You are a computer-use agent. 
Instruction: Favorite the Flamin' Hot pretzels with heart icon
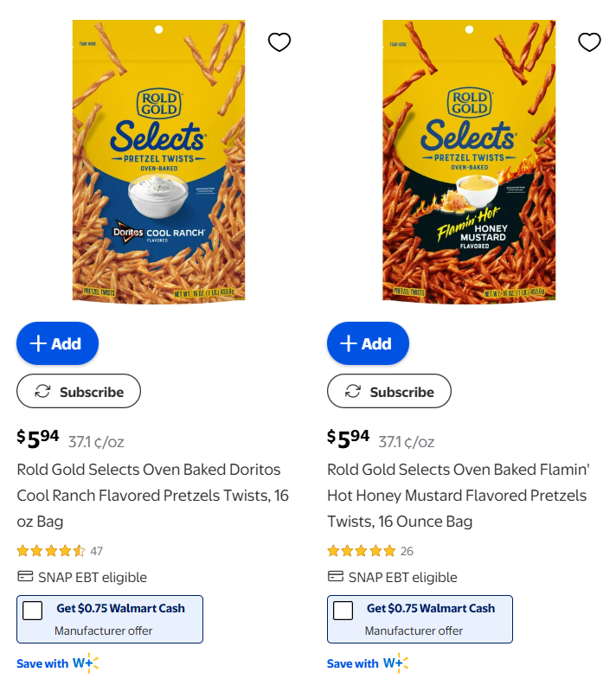[589, 42]
